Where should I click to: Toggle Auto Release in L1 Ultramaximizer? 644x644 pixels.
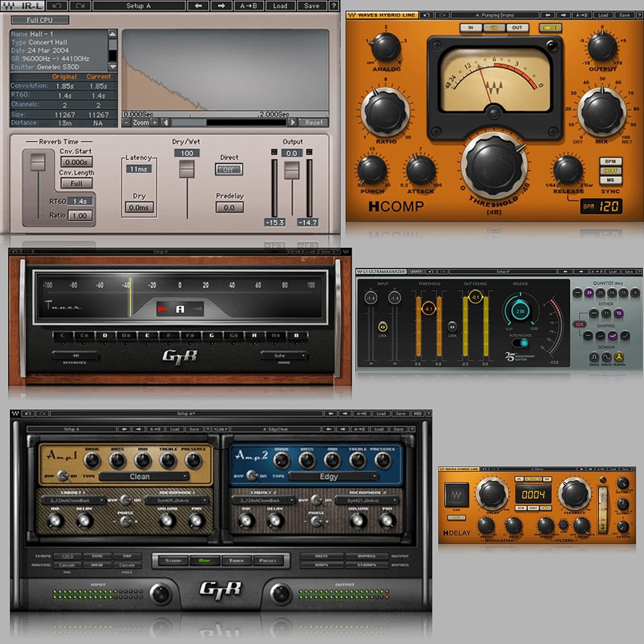tap(520, 343)
